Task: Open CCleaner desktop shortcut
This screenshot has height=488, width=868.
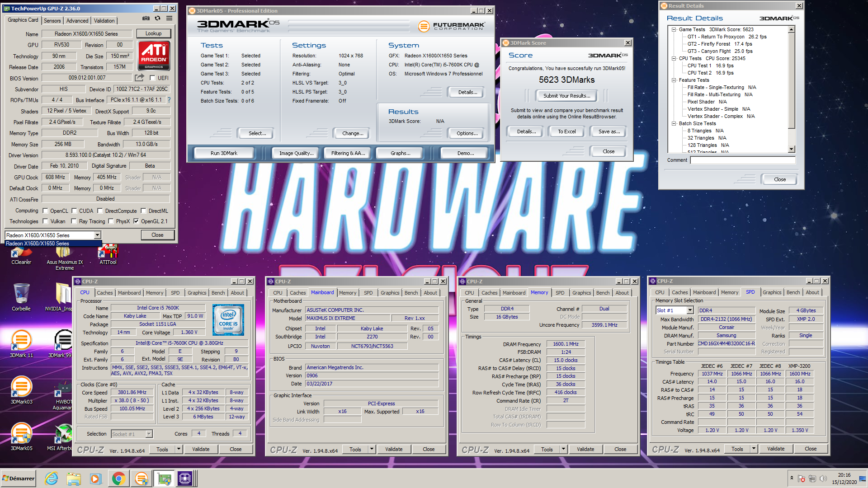Action: 21,255
